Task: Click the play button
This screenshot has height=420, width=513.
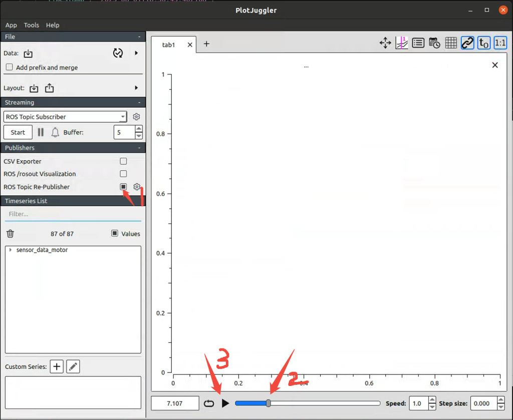Action: 225,403
